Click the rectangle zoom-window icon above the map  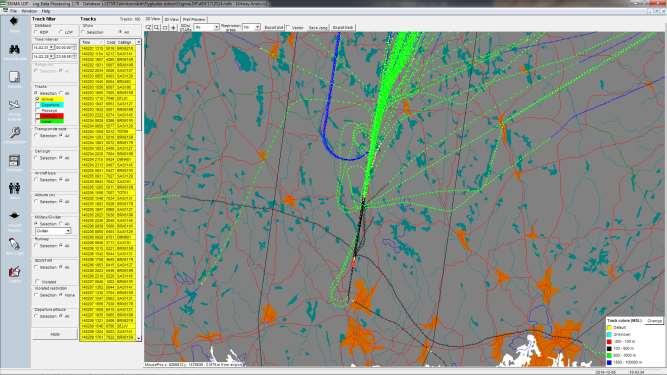click(165, 28)
